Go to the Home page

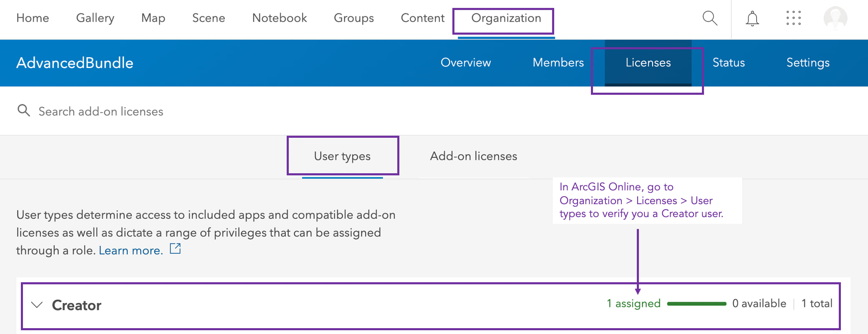[33, 18]
